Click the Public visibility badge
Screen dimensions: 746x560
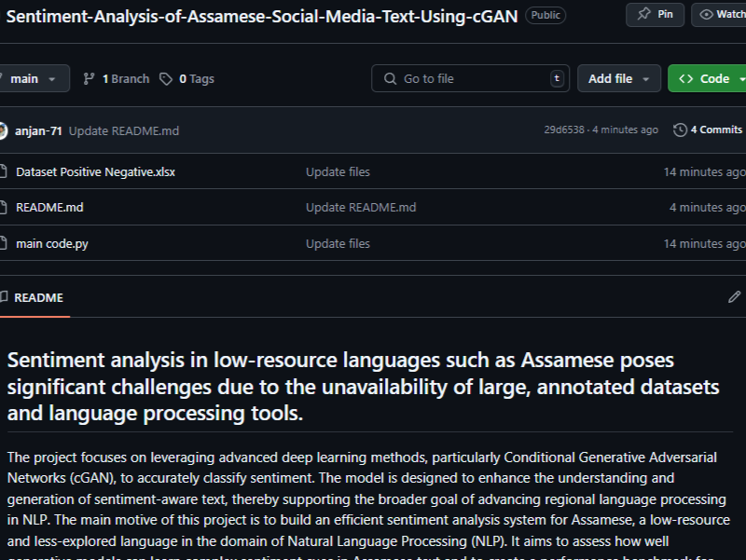pos(546,15)
